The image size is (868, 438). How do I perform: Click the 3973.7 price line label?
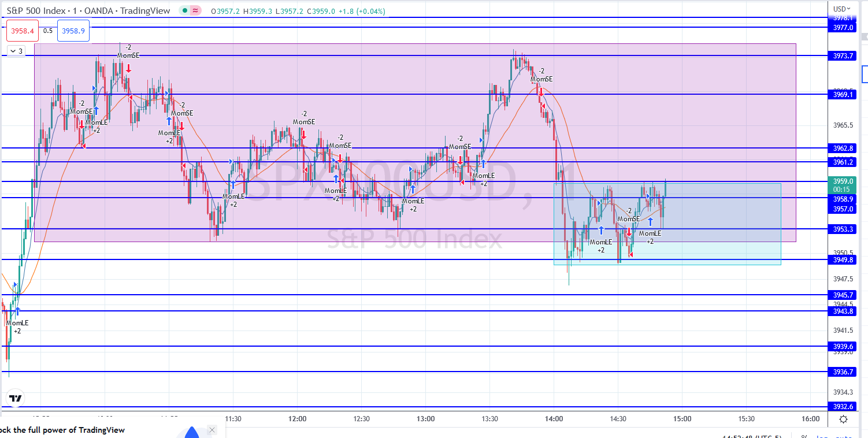844,55
